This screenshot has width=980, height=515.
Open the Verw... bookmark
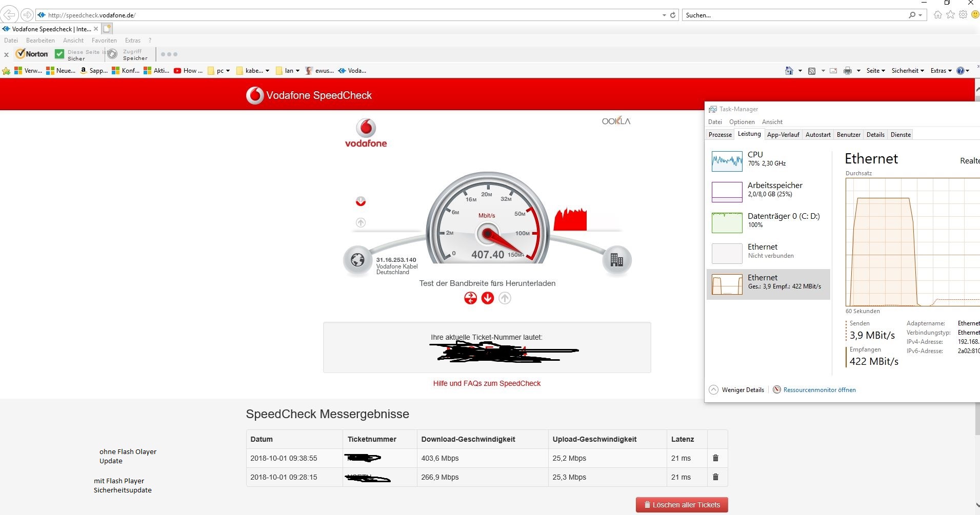(28, 71)
